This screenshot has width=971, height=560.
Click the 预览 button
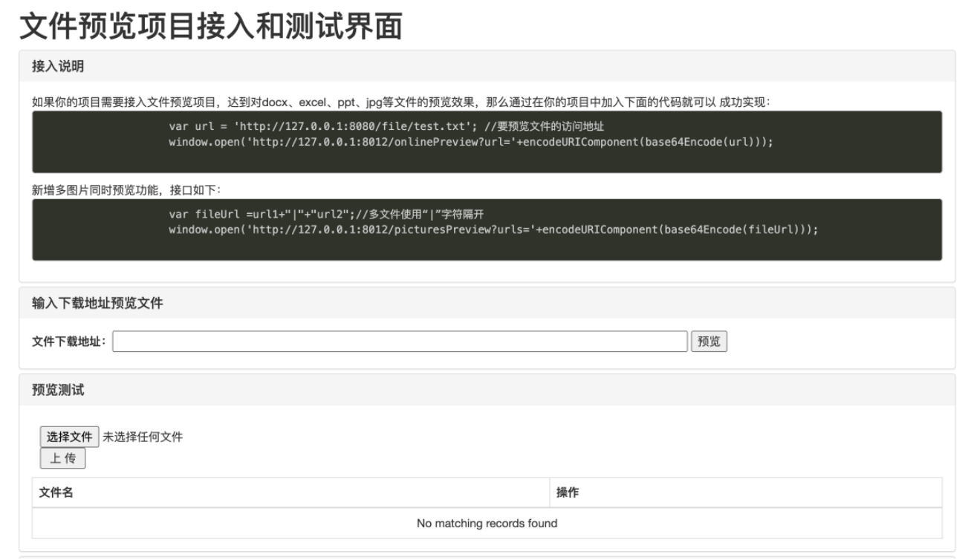coord(709,342)
